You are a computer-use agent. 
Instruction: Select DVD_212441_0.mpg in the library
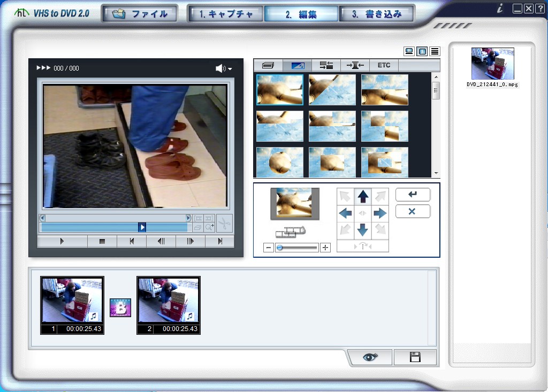[493, 67]
